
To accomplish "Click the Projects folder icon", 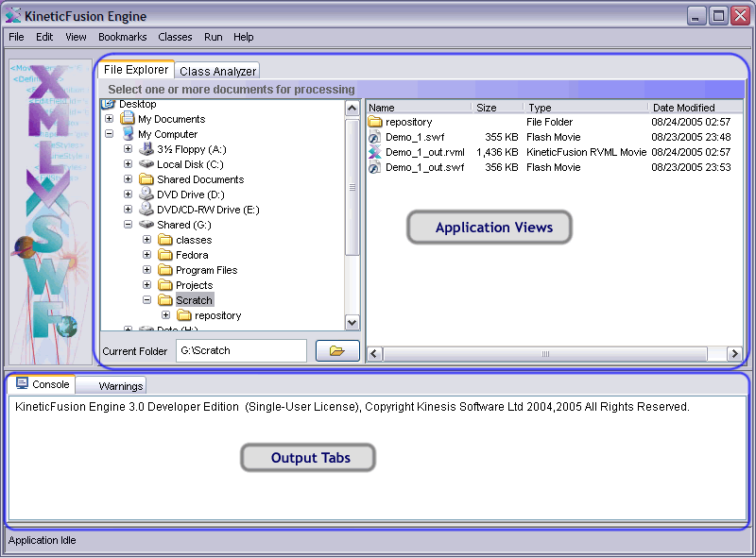I will pos(165,285).
